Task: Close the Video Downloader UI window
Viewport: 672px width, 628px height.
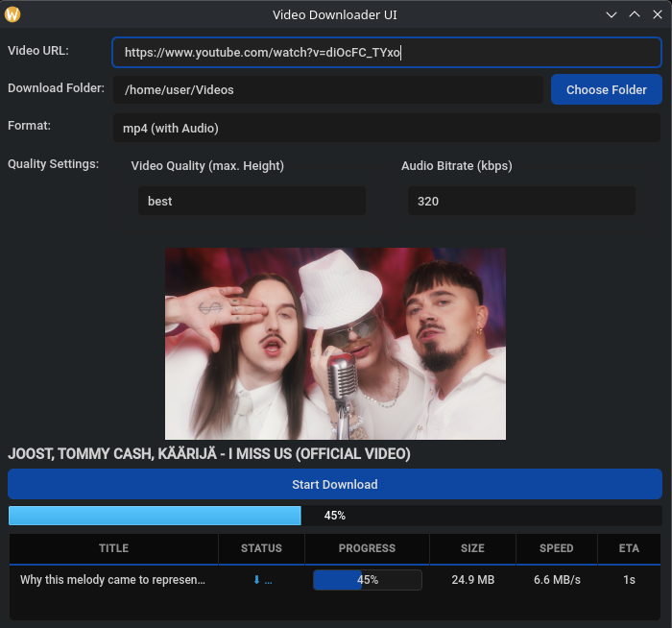Action: tap(658, 14)
